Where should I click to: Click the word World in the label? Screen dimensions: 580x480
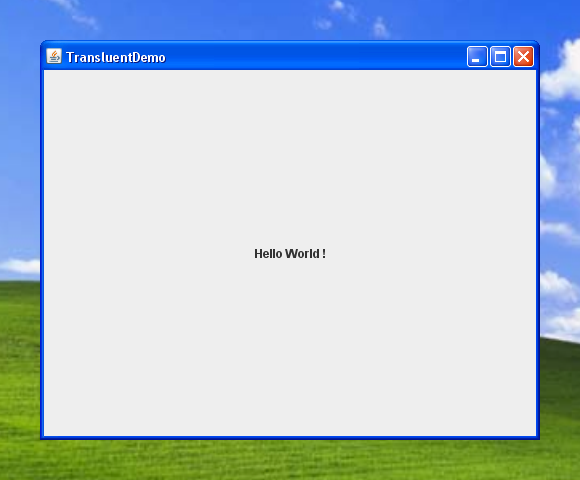click(x=302, y=254)
